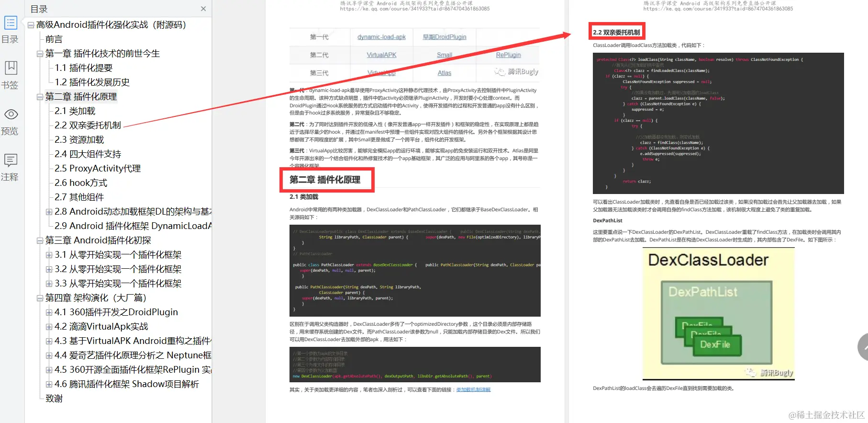Jump to 2.1 类加载
Screen dimensions: 868x423
tap(75, 111)
